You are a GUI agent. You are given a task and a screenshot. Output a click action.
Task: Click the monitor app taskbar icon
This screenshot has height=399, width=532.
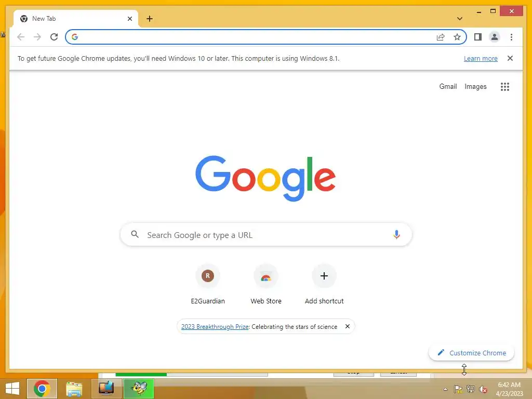coord(106,389)
